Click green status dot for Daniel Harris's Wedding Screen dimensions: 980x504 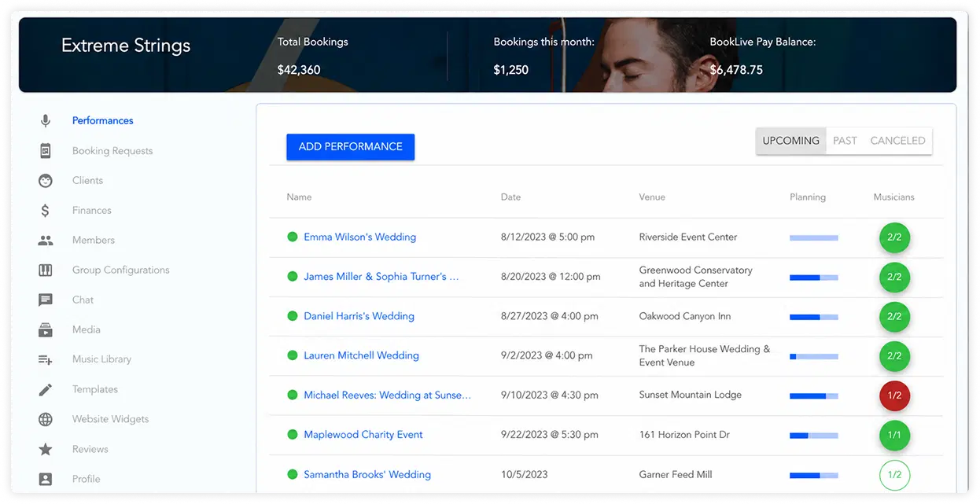tap(293, 316)
